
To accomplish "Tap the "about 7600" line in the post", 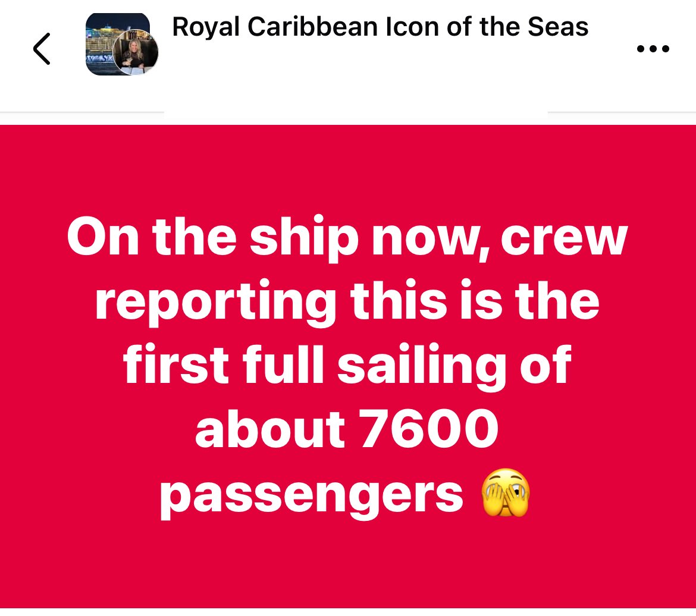I will click(347, 429).
